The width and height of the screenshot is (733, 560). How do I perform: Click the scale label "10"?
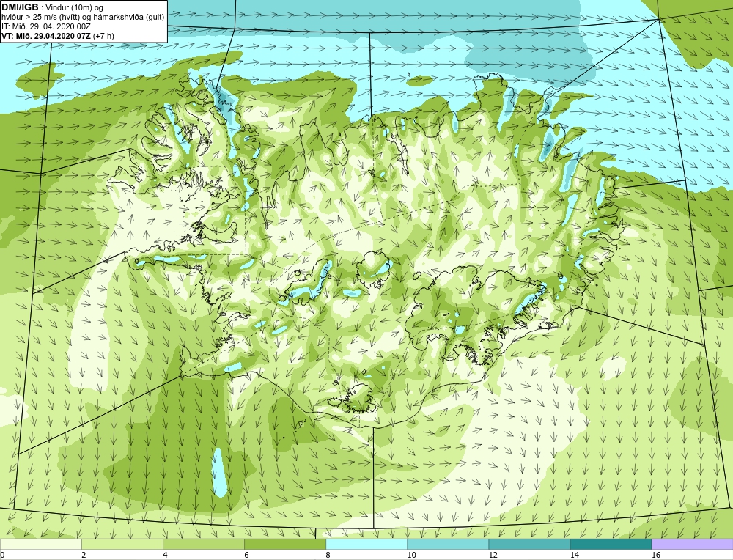[x=411, y=555]
